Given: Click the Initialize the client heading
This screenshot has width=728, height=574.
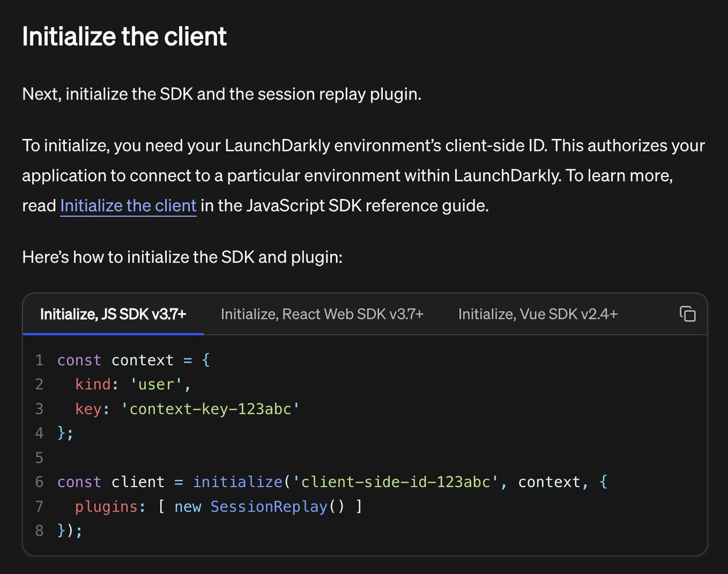Looking at the screenshot, I should coord(124,36).
